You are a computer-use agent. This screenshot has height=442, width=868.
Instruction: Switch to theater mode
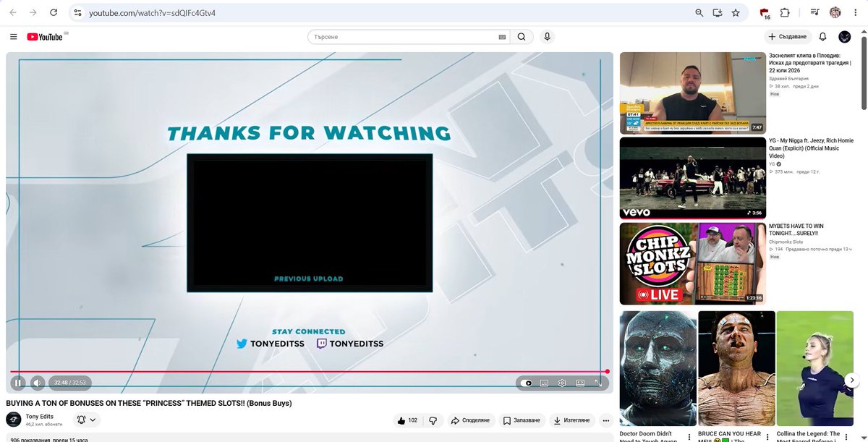pos(580,383)
